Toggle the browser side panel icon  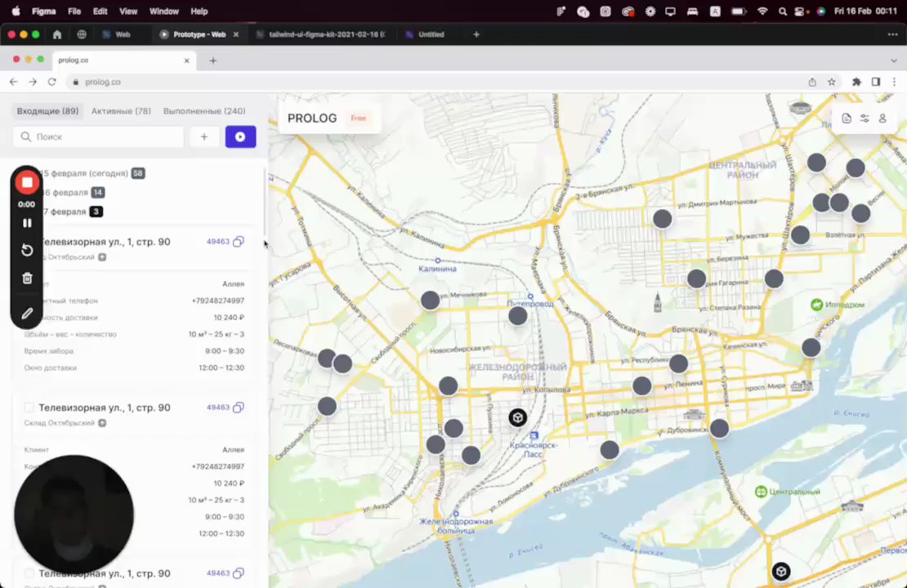pos(876,82)
